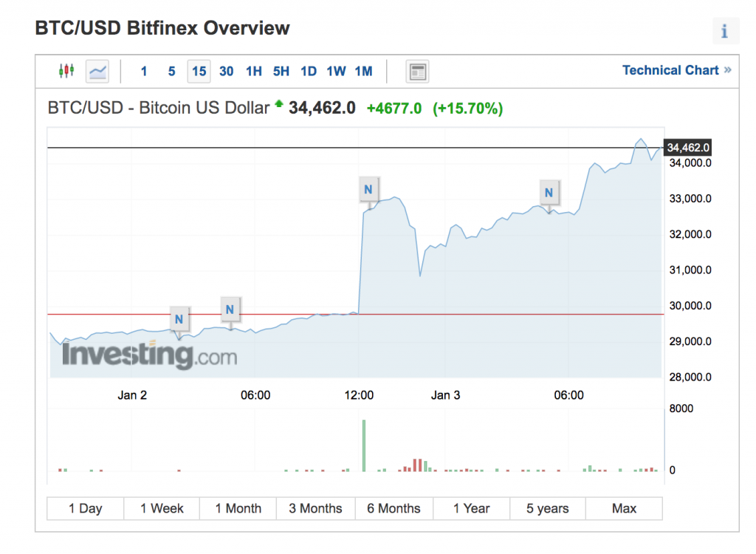Click the N marker near 06:00 Jan 2
Viewport: 756px width, 554px height.
(x=230, y=310)
